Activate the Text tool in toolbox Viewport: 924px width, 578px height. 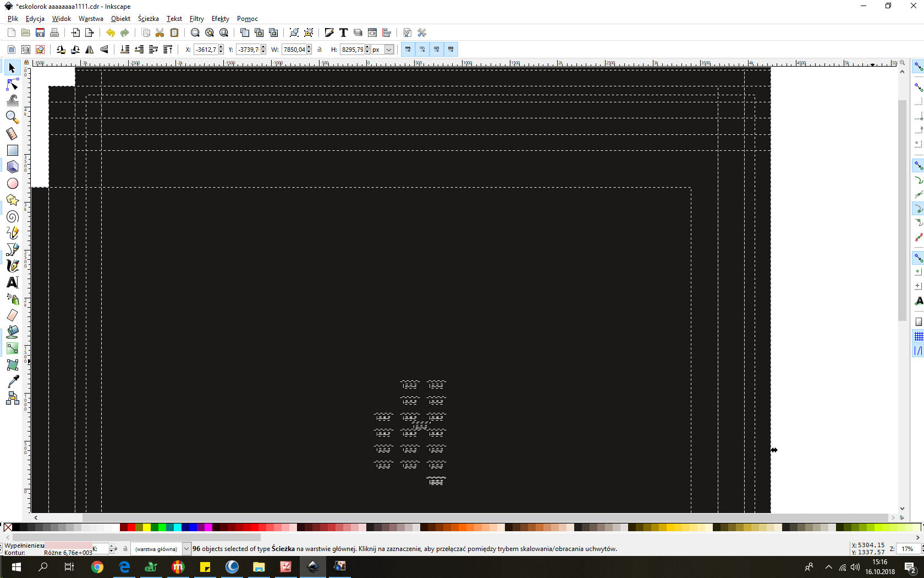point(12,282)
